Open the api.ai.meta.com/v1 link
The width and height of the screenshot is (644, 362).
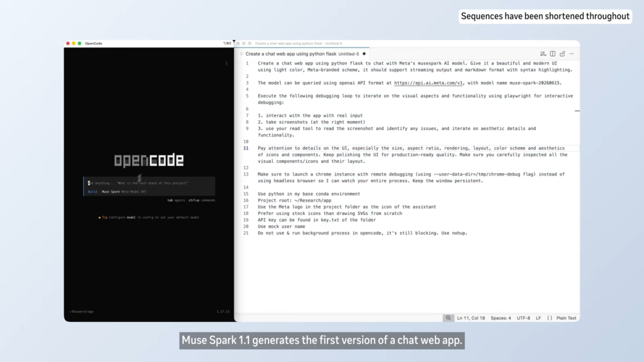point(428,83)
